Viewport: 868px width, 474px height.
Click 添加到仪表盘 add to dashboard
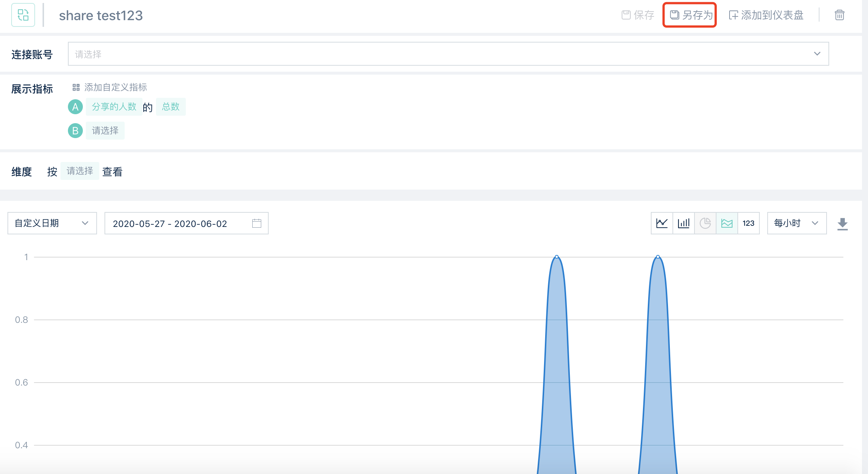point(766,15)
